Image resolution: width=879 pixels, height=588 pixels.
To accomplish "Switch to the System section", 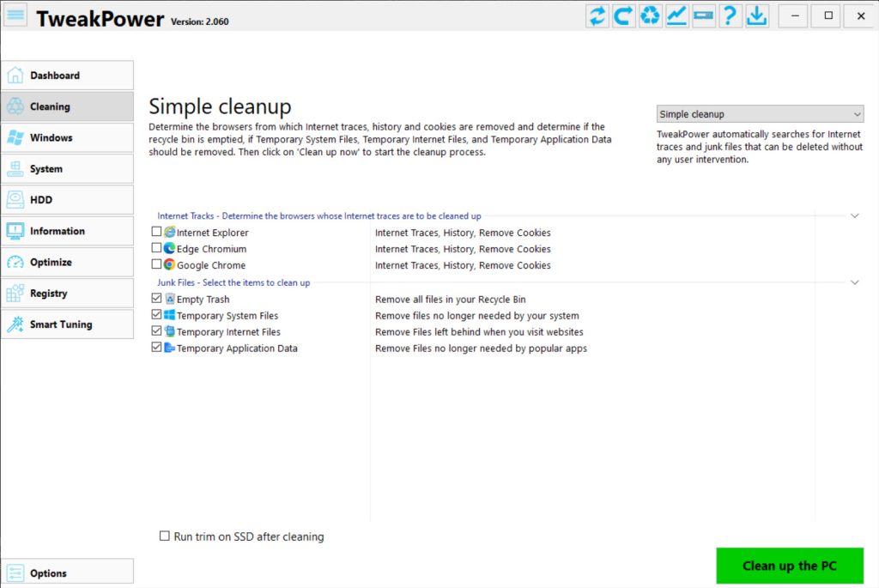I will click(x=68, y=169).
